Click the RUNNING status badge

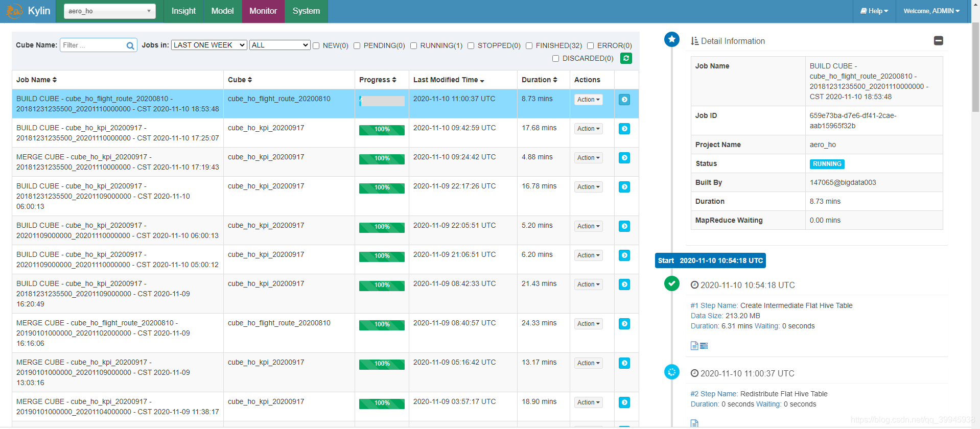point(827,164)
